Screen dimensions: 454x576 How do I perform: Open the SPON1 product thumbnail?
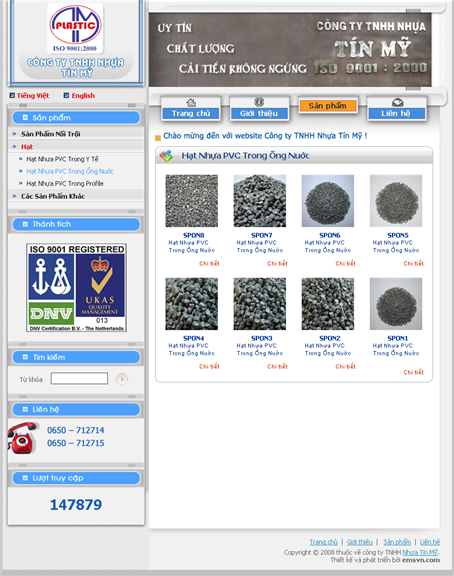pyautogui.click(x=396, y=304)
